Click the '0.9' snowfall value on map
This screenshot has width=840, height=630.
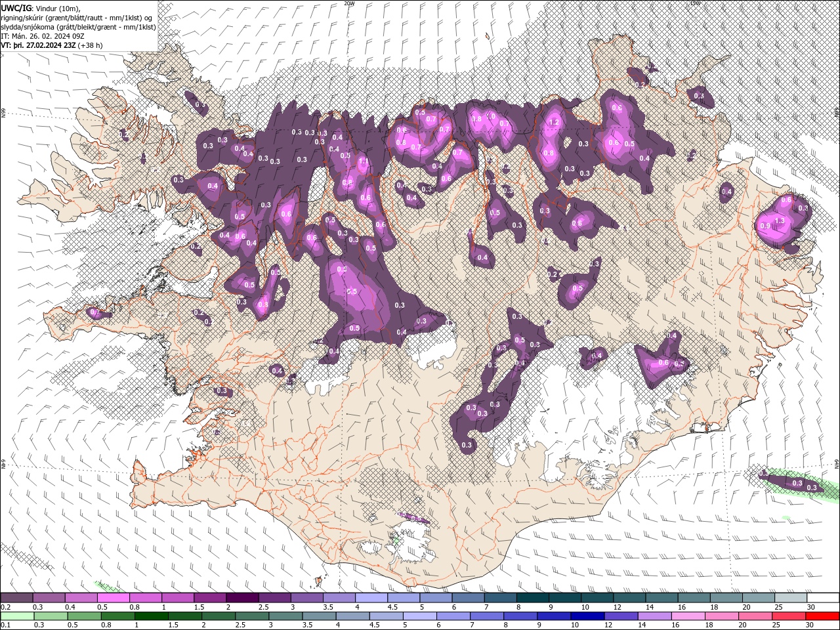coord(765,226)
